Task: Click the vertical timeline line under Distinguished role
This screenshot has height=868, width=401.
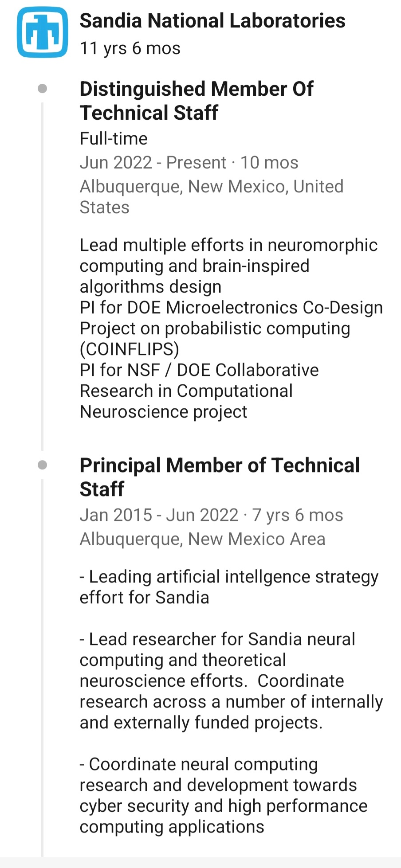Action: pyautogui.click(x=43, y=275)
